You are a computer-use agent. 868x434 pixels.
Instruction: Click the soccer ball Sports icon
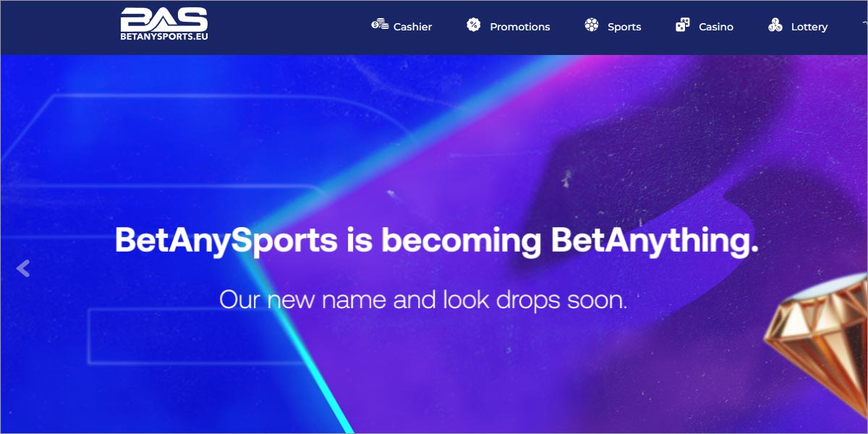[x=592, y=25]
